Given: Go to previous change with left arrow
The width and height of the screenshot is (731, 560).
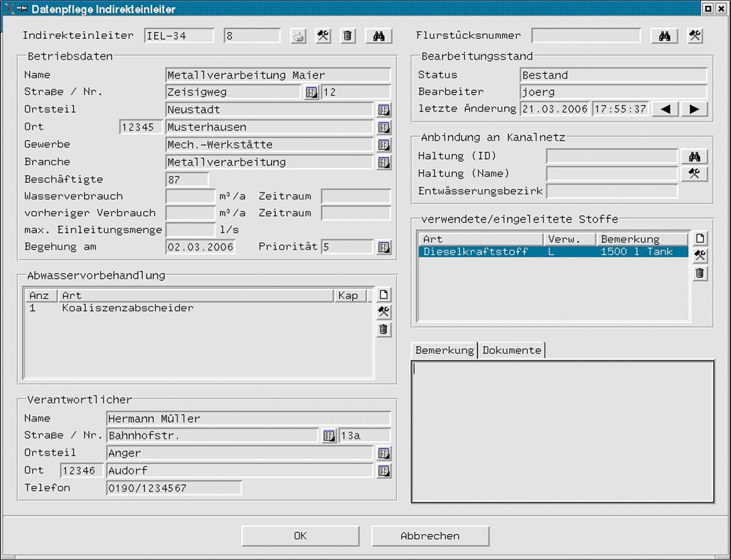Looking at the screenshot, I should 665,109.
